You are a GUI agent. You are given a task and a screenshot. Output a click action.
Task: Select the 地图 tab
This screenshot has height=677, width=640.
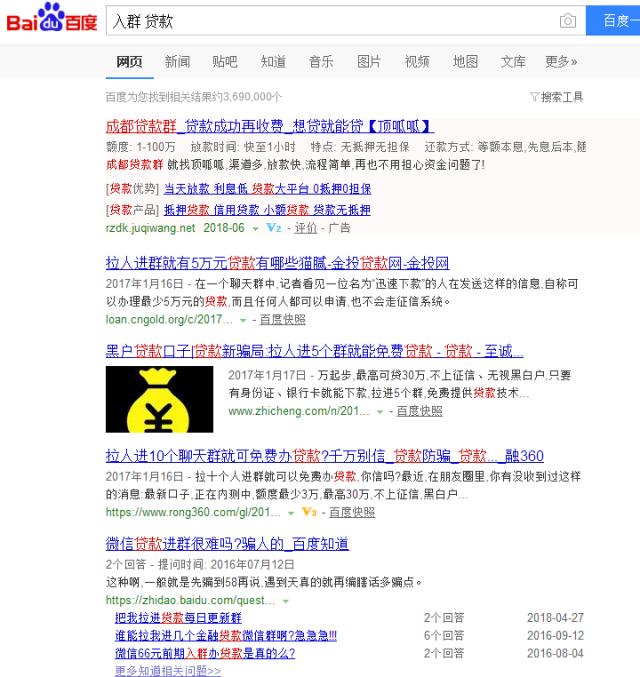pyautogui.click(x=465, y=62)
